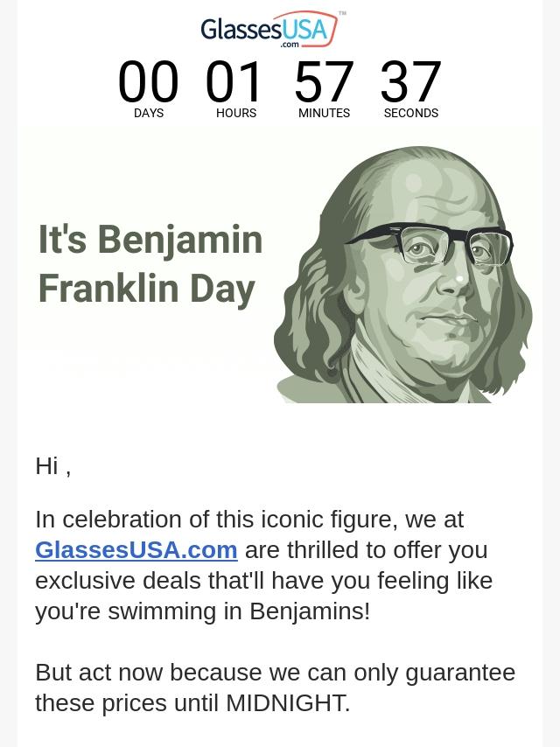Click the word MIDNIGHT in the text
This screenshot has width=560, height=747.
point(288,702)
